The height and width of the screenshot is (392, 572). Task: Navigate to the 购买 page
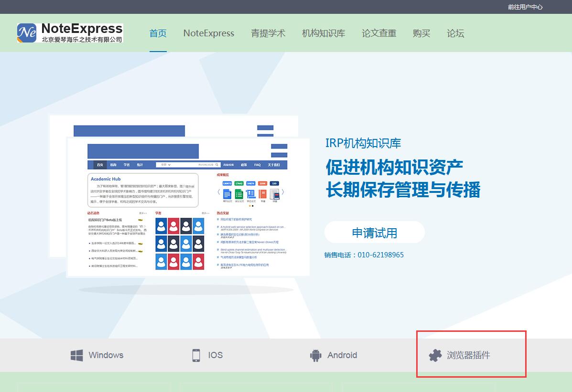click(421, 33)
